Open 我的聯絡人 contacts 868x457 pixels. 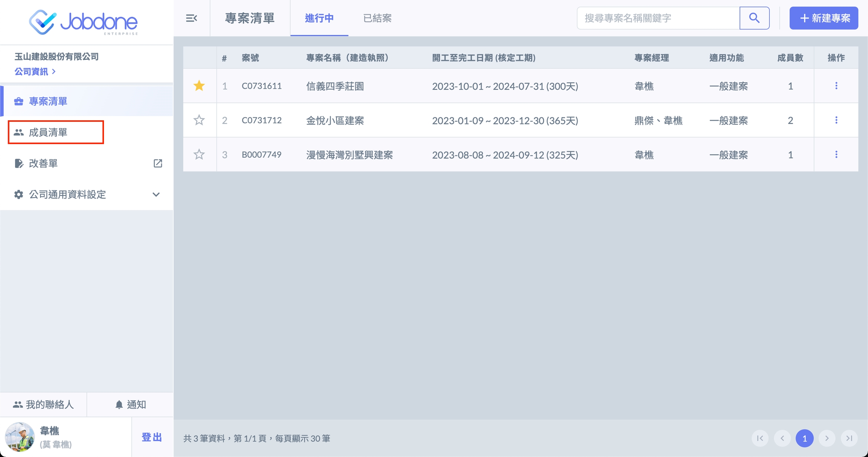pos(43,405)
